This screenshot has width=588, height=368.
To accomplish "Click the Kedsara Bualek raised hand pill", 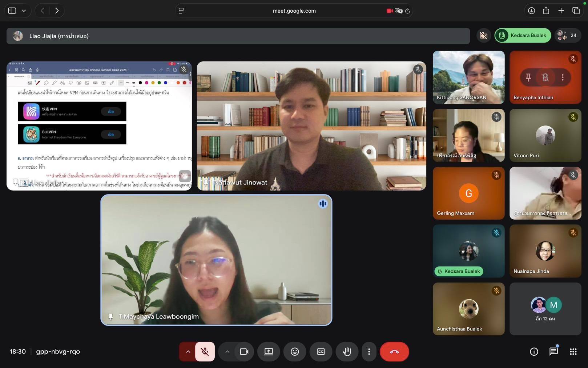I will [523, 35].
